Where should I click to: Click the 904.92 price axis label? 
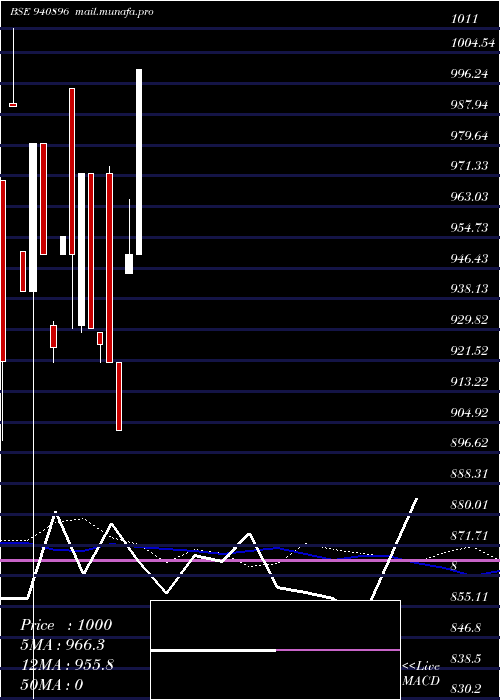click(x=469, y=412)
